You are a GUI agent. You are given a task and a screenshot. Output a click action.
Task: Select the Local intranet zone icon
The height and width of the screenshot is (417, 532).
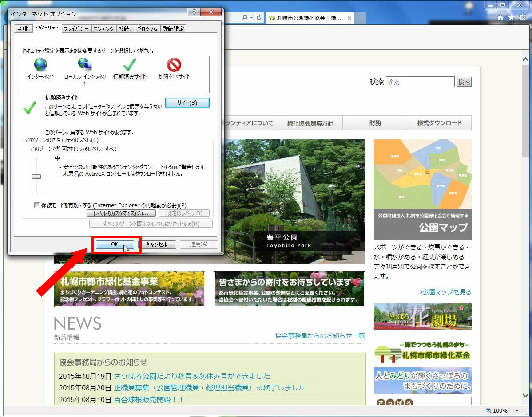click(x=85, y=65)
